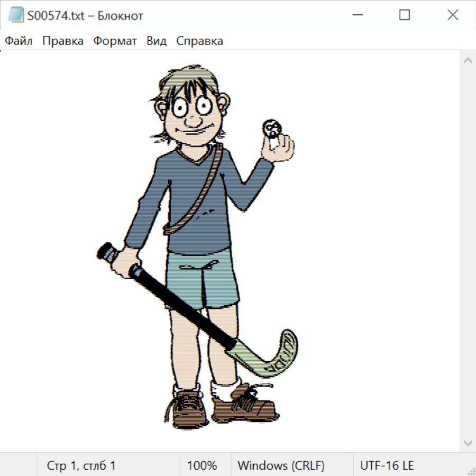This screenshot has width=476, height=476.
Task: Click the S00574.txt window title text
Action: pos(86,16)
